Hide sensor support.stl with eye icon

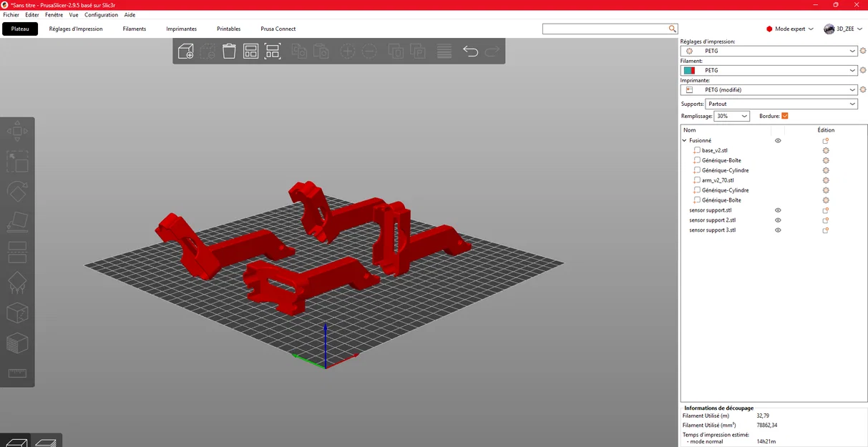pyautogui.click(x=778, y=210)
